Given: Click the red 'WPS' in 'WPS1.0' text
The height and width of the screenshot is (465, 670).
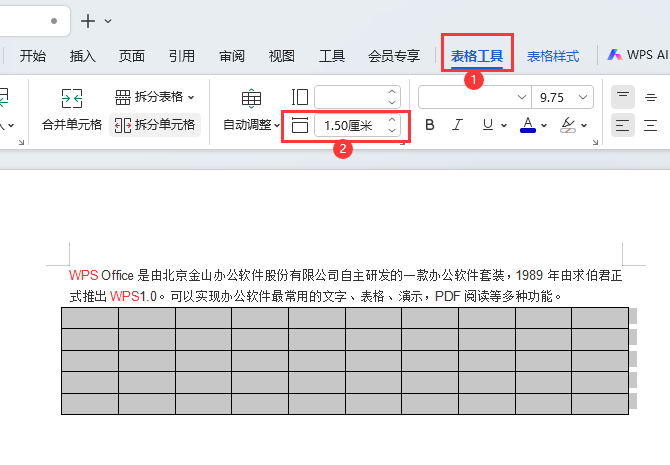Looking at the screenshot, I should click(x=125, y=296).
